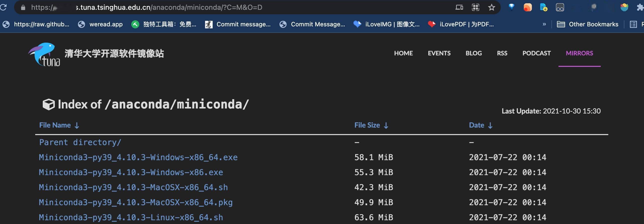Open the orange RSS feed extension
Image resolution: width=644 pixels, height=224 pixels.
528,7
